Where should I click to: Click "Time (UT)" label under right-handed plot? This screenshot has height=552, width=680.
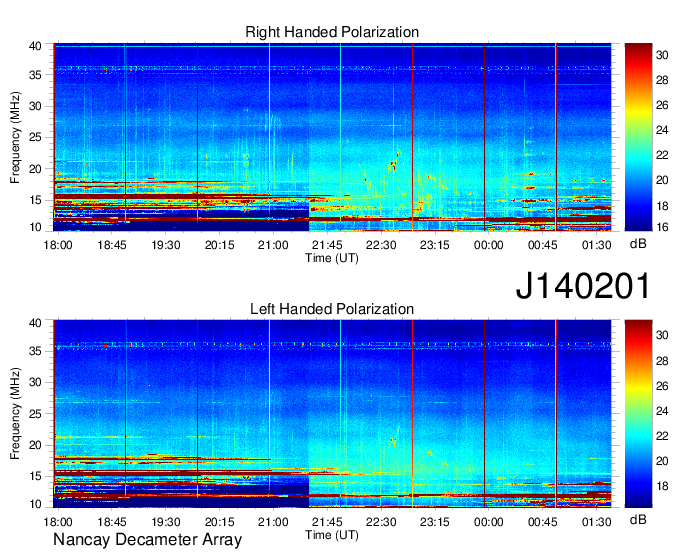coord(332,258)
